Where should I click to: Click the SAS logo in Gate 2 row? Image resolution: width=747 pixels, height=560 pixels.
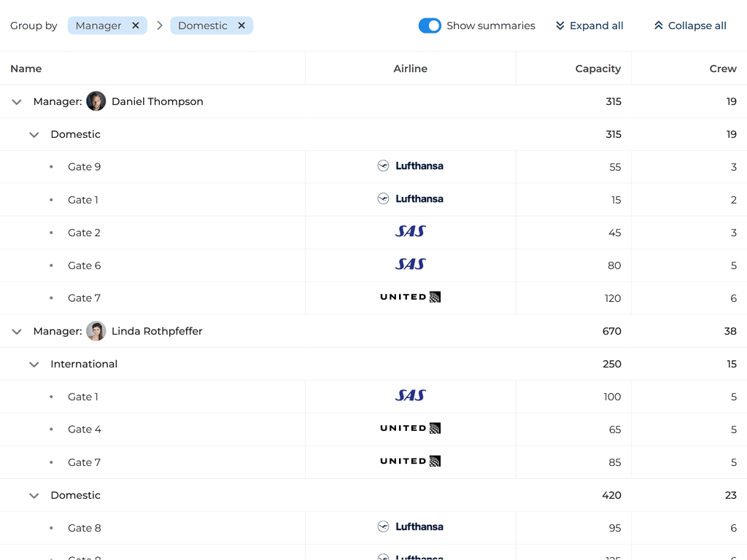410,232
